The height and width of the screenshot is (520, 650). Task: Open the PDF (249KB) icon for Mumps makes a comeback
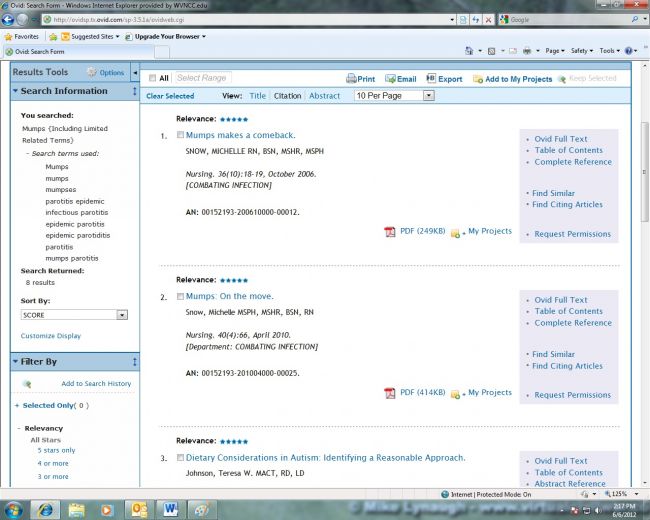pyautogui.click(x=390, y=231)
